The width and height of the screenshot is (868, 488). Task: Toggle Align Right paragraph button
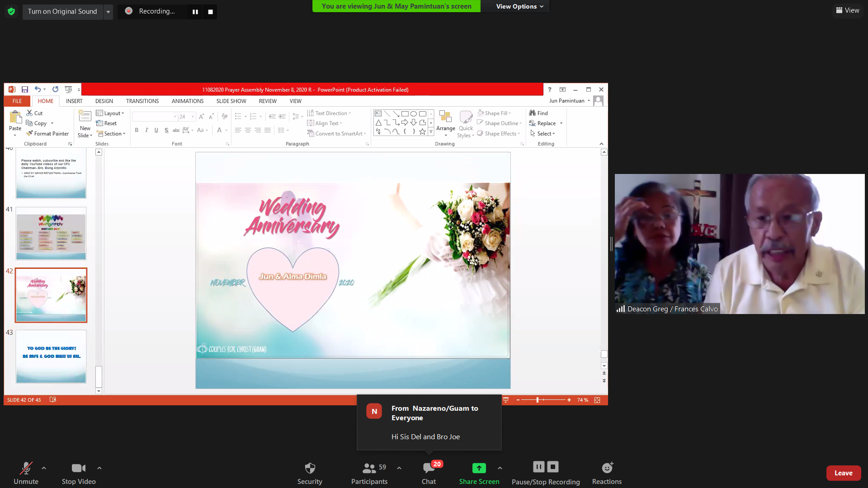pyautogui.click(x=258, y=130)
